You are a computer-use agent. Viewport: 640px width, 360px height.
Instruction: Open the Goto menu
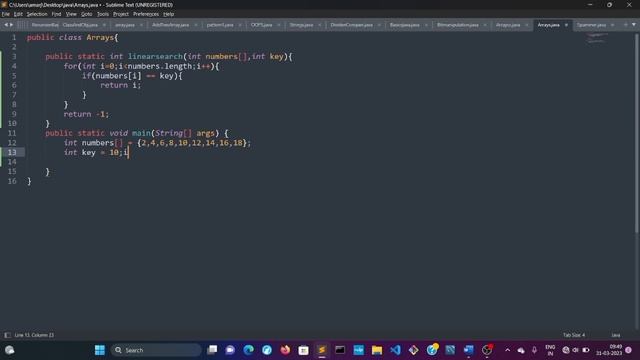(x=87, y=14)
